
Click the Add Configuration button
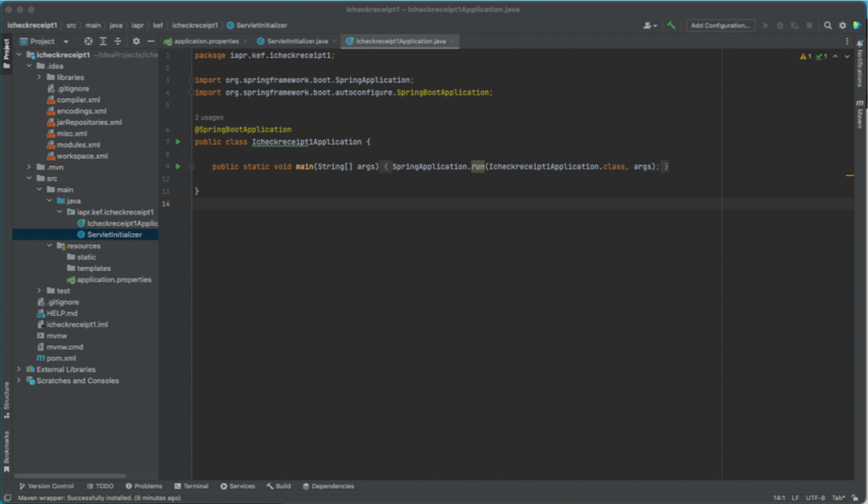coord(721,25)
